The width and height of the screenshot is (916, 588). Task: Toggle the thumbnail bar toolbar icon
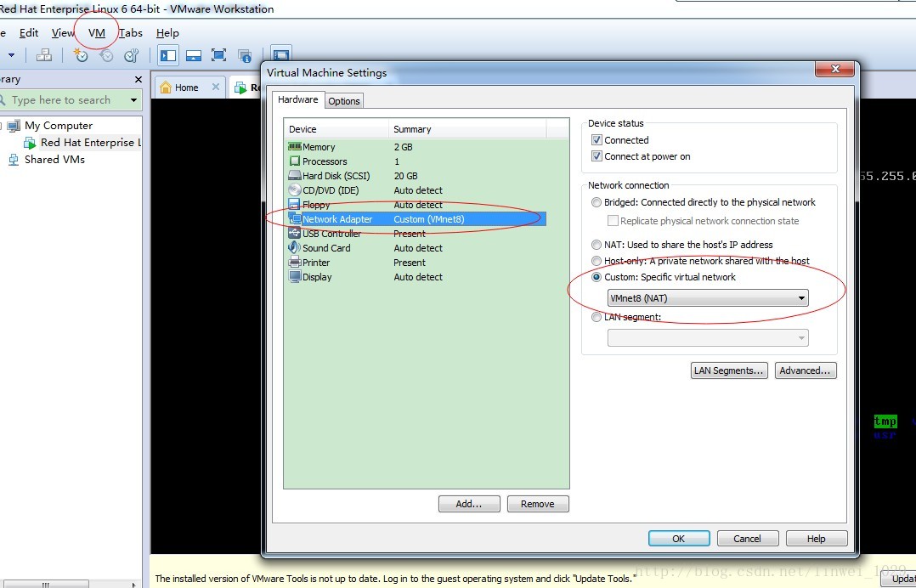pos(194,55)
